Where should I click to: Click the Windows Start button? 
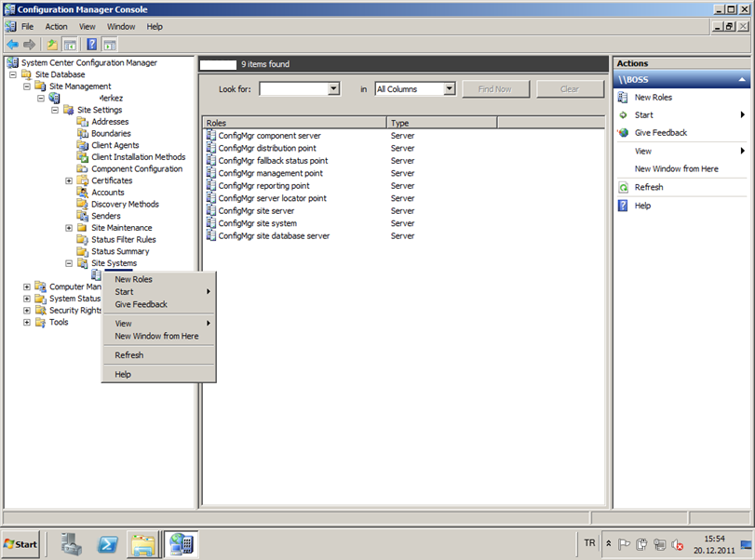tap(20, 544)
